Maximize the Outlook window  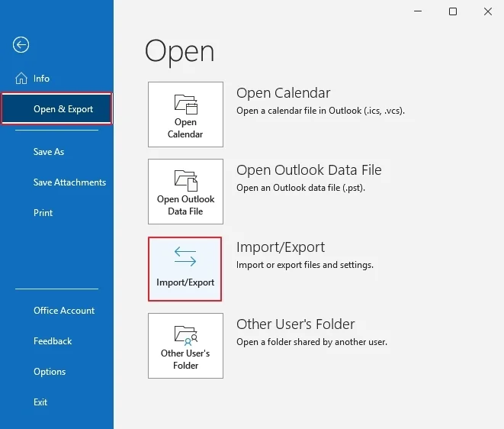point(453,11)
